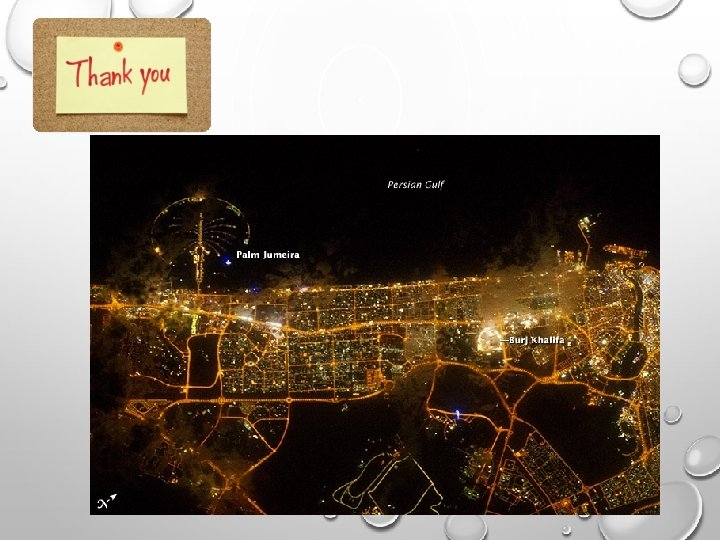Click the 'Persian Gulf' label
This screenshot has height=540, width=720.
tap(416, 185)
